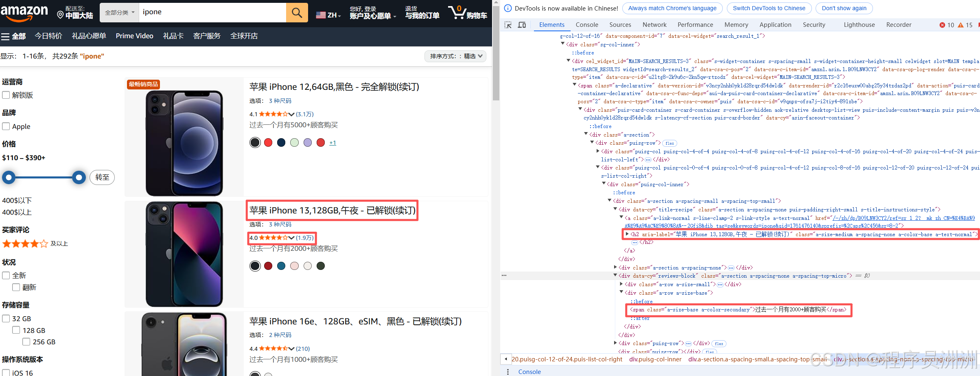Click the flex badge next to puisg-row
Image resolution: width=980 pixels, height=376 pixels.
[x=669, y=143]
